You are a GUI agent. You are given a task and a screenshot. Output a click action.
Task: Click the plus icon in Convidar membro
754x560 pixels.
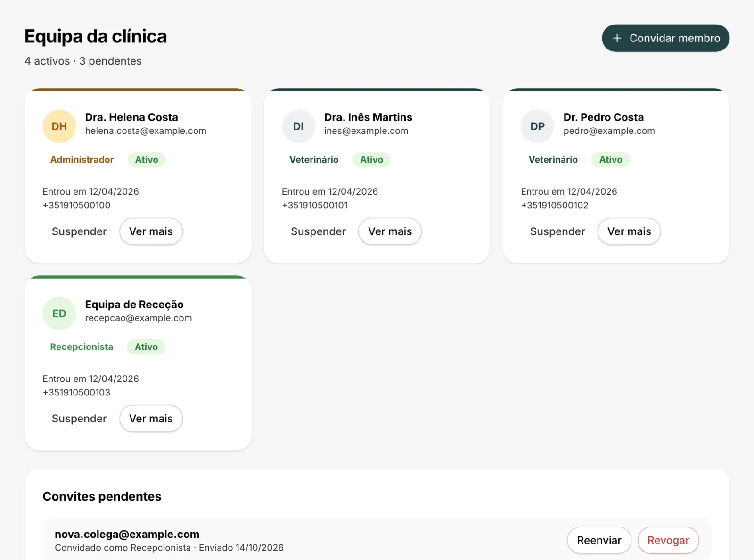[617, 38]
